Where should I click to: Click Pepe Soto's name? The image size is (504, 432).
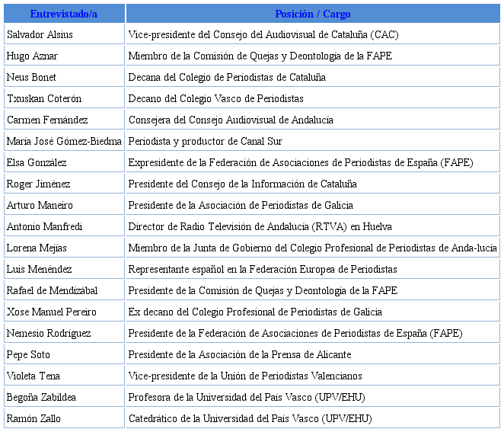pyautogui.click(x=28, y=355)
